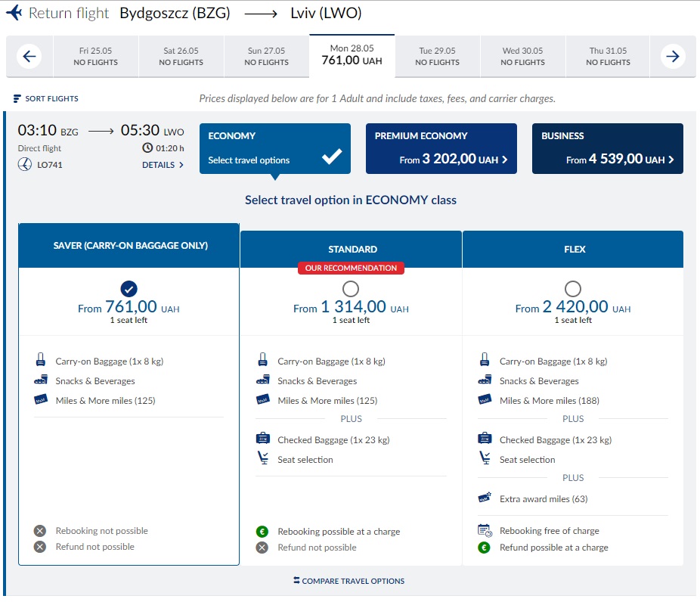Click the Flex rebooking calendar icon
Image resolution: width=700 pixels, height=602 pixels.
coord(485,530)
